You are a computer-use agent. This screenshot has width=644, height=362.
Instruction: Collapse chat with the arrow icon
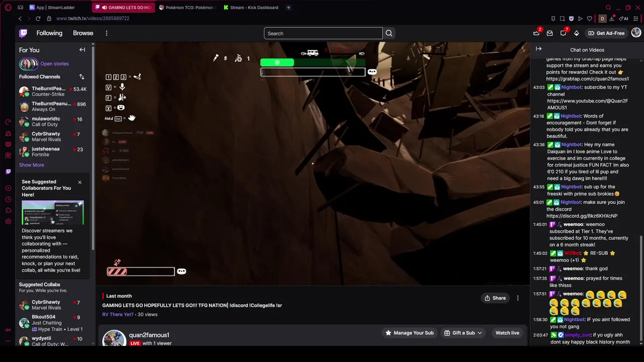[539, 49]
